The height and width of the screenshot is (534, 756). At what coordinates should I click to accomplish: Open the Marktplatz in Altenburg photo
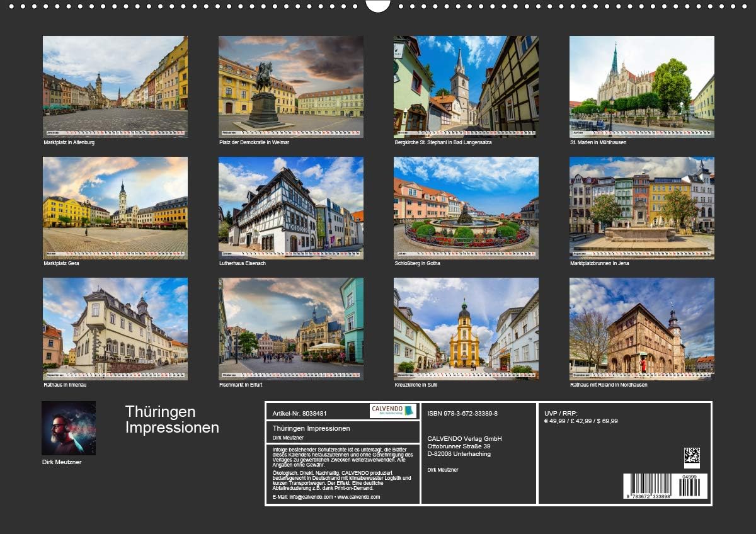[x=115, y=86]
